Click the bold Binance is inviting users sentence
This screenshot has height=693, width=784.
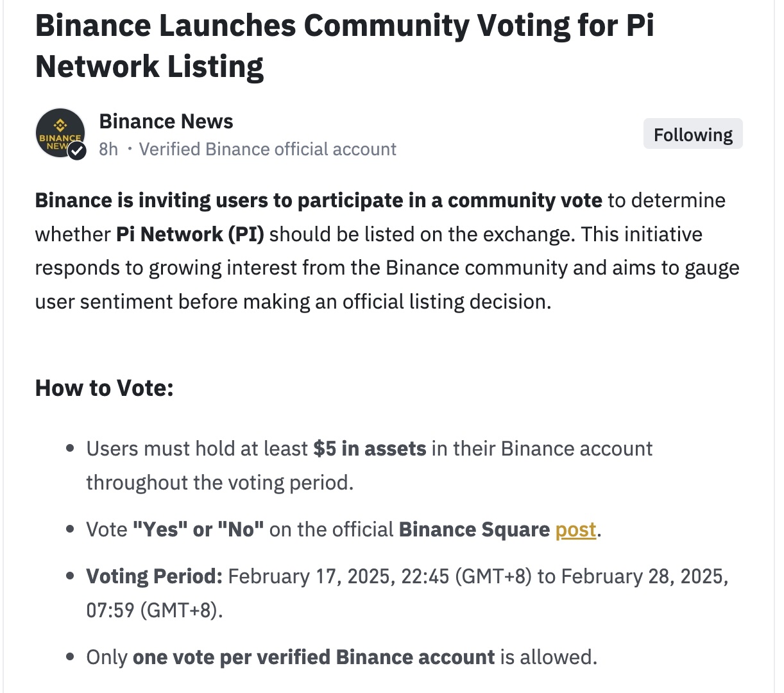(x=319, y=200)
